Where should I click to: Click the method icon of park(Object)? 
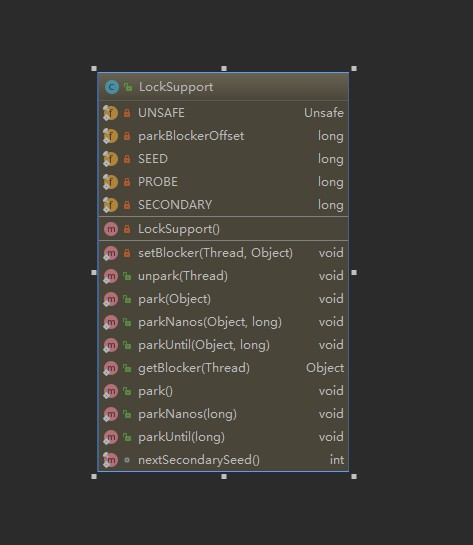coord(111,299)
